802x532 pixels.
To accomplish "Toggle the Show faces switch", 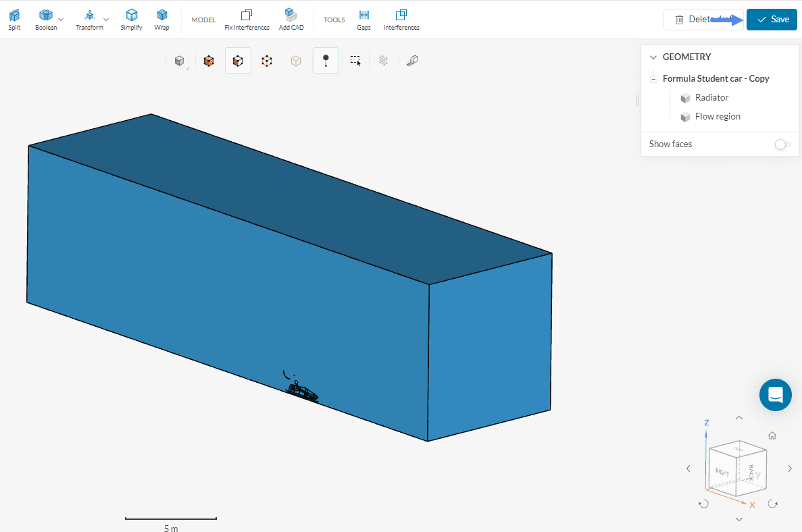I will [x=782, y=144].
